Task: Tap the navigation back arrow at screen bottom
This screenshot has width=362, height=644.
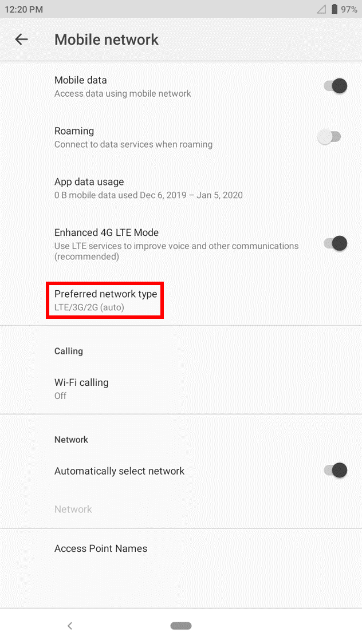Action: pyautogui.click(x=69, y=626)
